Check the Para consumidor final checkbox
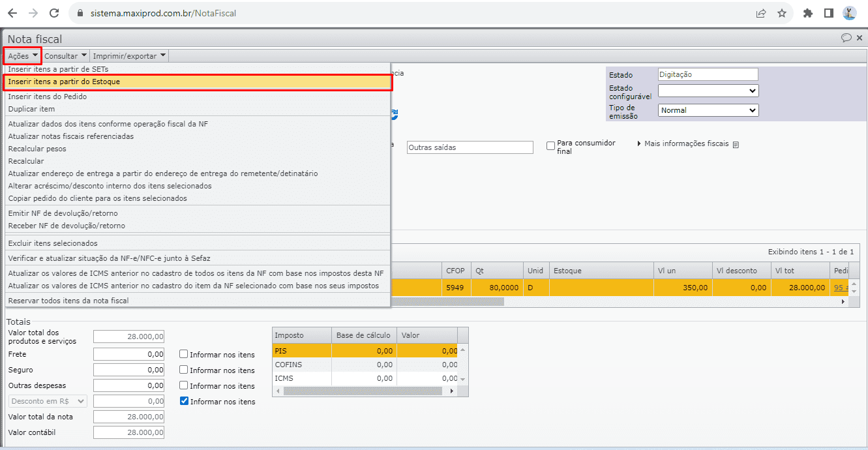This screenshot has height=450, width=868. click(551, 146)
